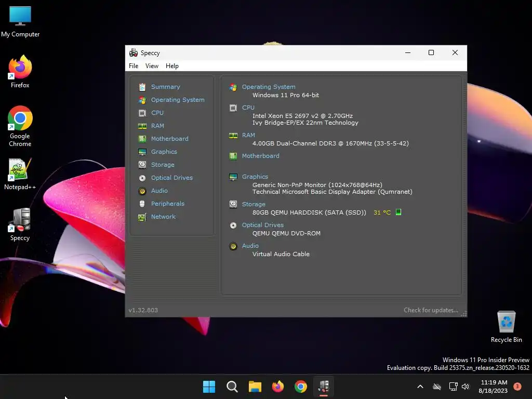
Task: Open File Explorer from taskbar
Action: click(x=255, y=387)
